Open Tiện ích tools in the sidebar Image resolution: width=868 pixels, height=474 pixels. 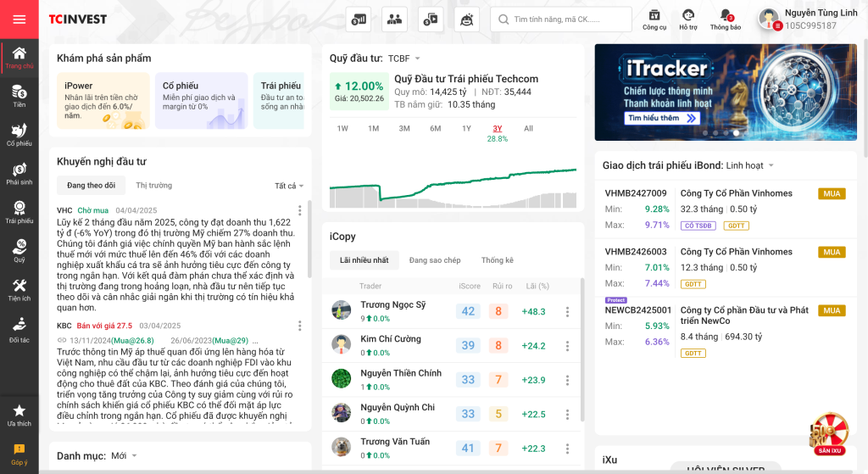19,290
